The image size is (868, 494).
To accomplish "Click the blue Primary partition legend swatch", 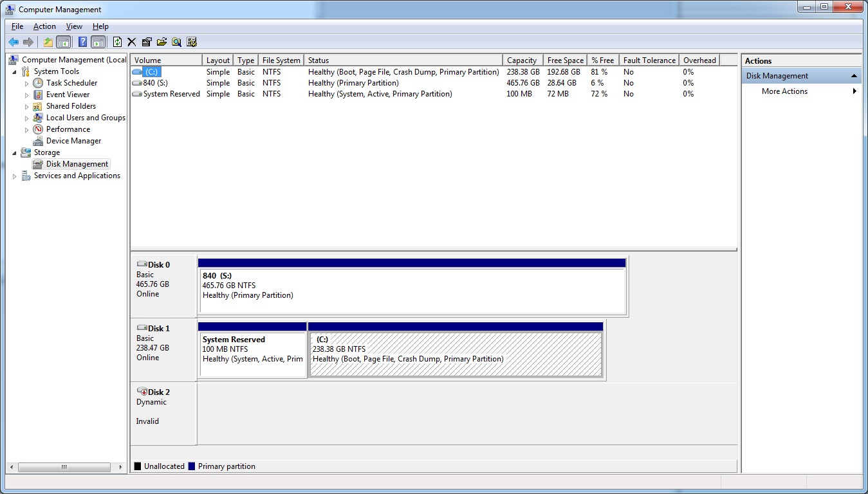I will [192, 466].
